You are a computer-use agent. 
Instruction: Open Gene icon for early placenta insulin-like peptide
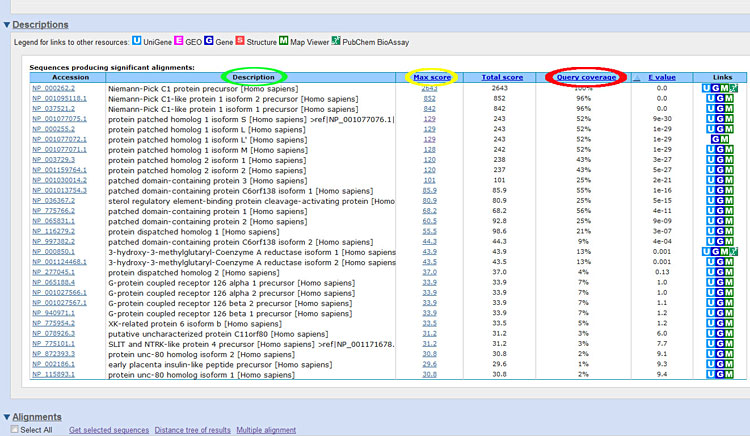[x=720, y=364]
